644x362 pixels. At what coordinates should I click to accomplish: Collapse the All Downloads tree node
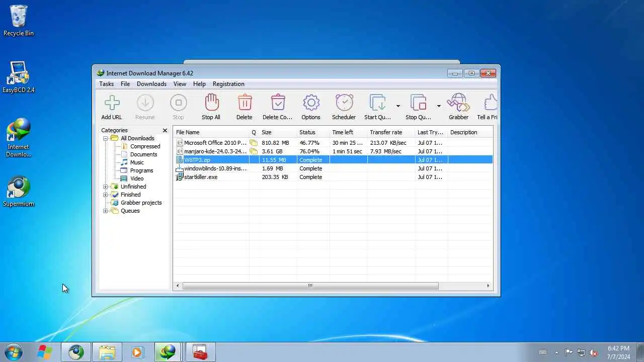click(106, 138)
